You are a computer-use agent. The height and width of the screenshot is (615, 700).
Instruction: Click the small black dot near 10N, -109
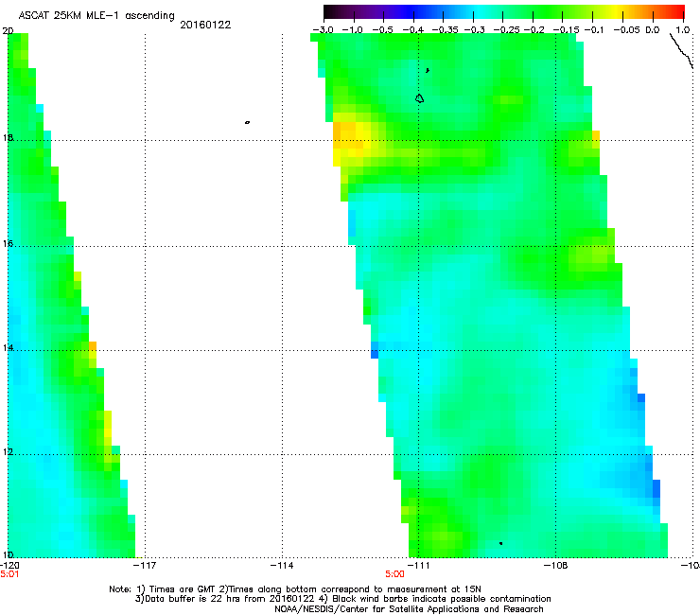coord(501,543)
